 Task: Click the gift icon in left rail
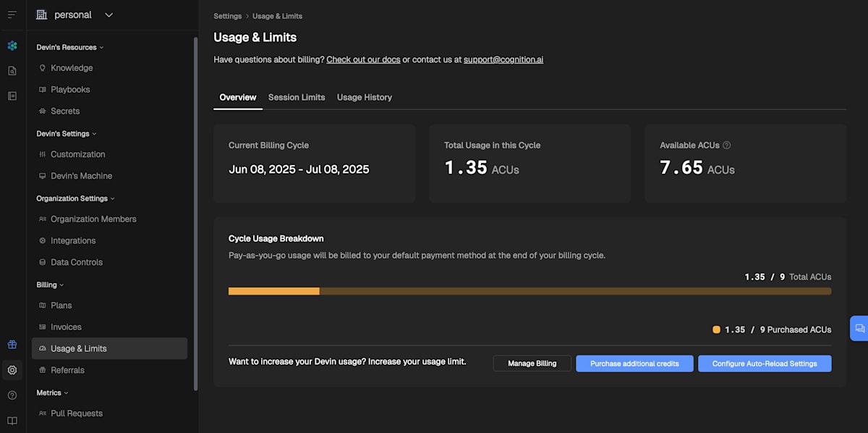pos(12,345)
